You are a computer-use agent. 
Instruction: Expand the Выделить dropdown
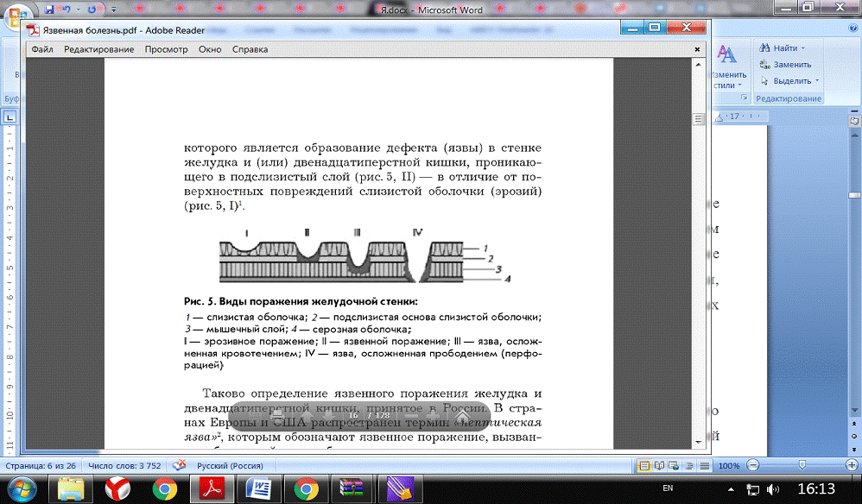[817, 81]
